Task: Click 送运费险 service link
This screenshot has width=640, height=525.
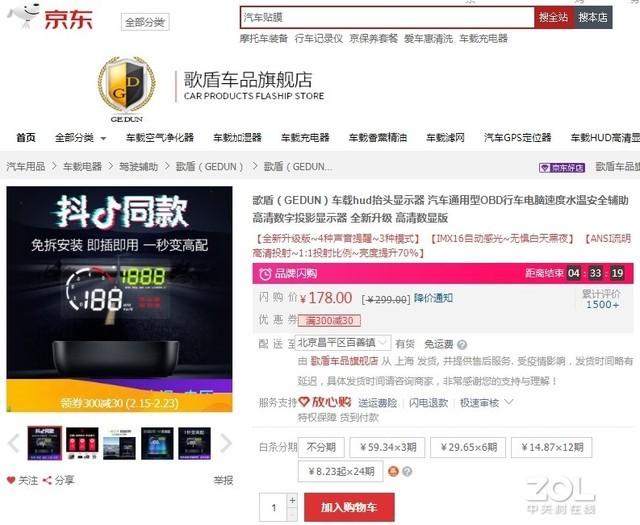Action: pyautogui.click(x=378, y=403)
